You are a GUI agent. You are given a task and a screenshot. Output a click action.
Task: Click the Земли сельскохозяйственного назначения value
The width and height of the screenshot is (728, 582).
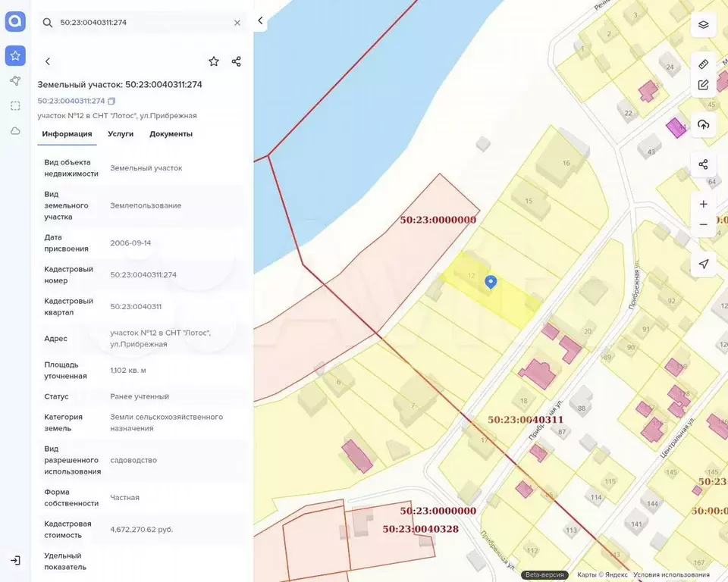coord(167,423)
